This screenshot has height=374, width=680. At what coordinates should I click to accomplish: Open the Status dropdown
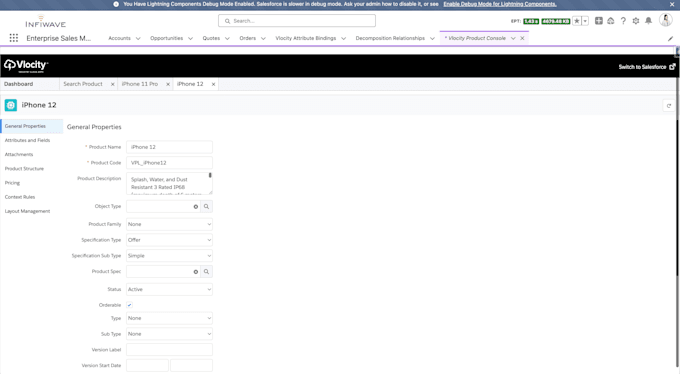[x=169, y=289]
